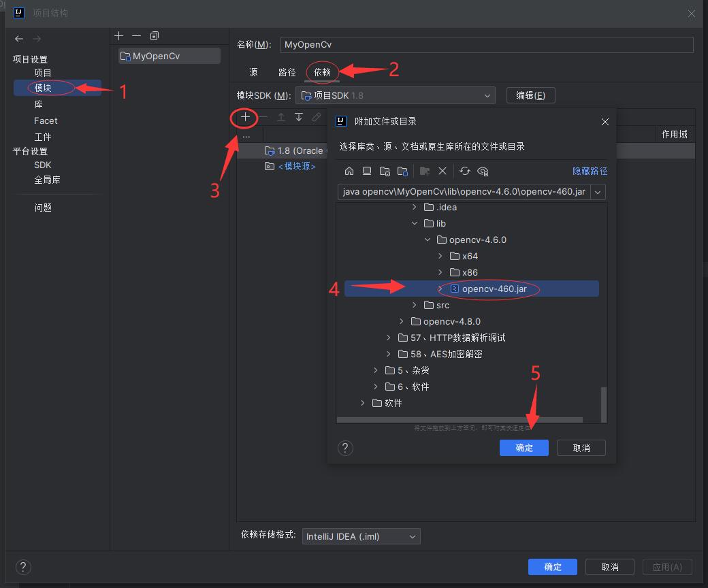708x588 pixels.
Task: Open 问题 in the sidebar
Action: click(43, 208)
